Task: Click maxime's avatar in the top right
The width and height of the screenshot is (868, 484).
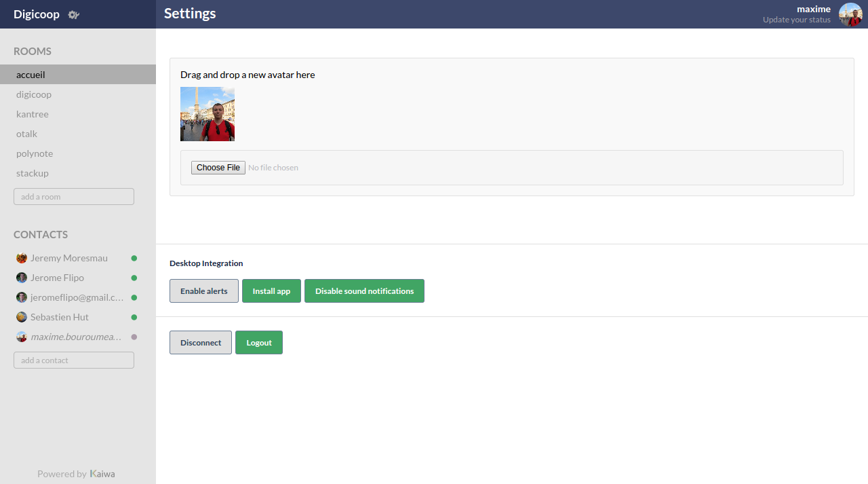Action: coord(850,14)
